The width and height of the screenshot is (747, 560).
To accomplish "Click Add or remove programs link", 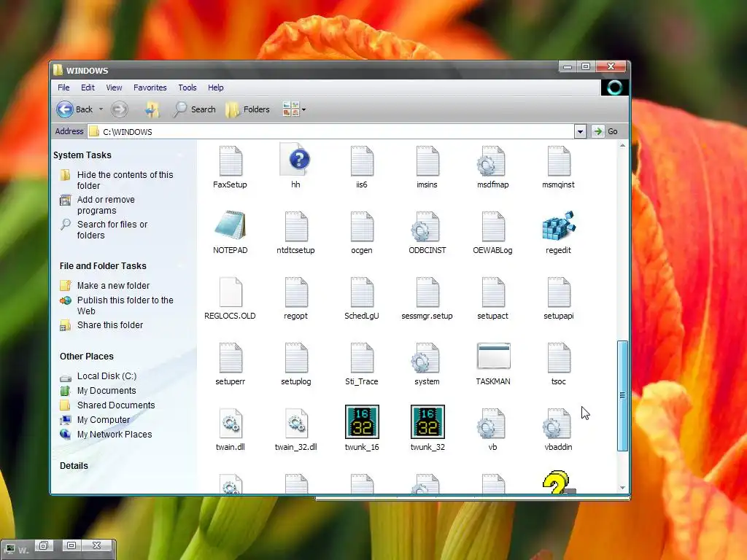I will [106, 205].
